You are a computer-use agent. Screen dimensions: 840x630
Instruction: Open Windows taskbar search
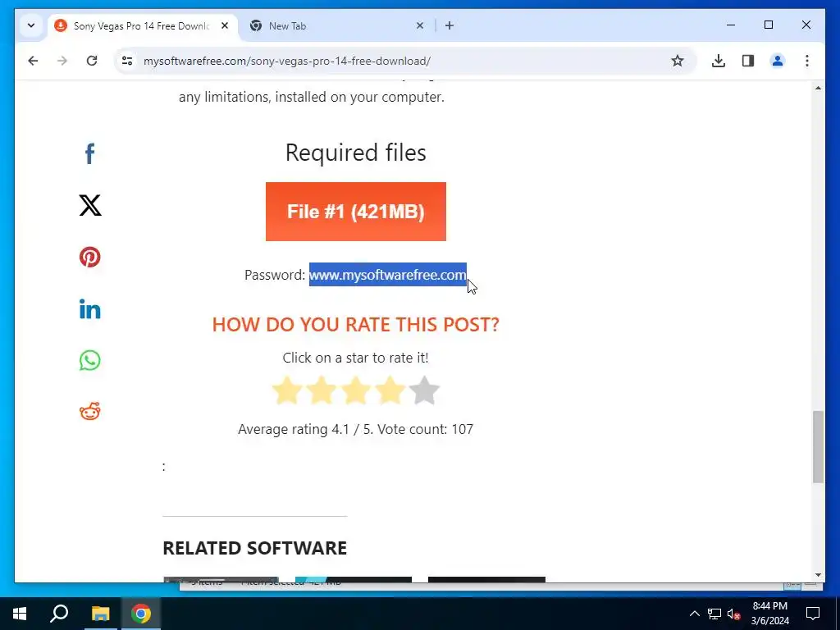[x=59, y=614]
